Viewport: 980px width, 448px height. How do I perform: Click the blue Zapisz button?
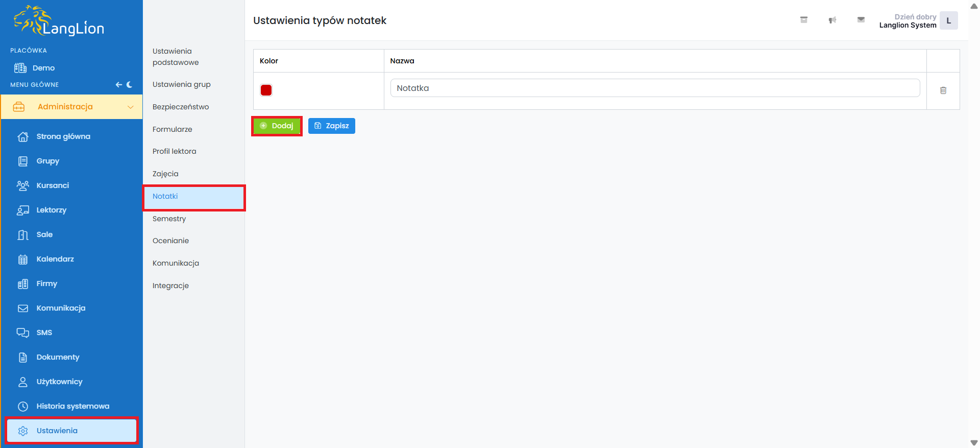point(331,126)
